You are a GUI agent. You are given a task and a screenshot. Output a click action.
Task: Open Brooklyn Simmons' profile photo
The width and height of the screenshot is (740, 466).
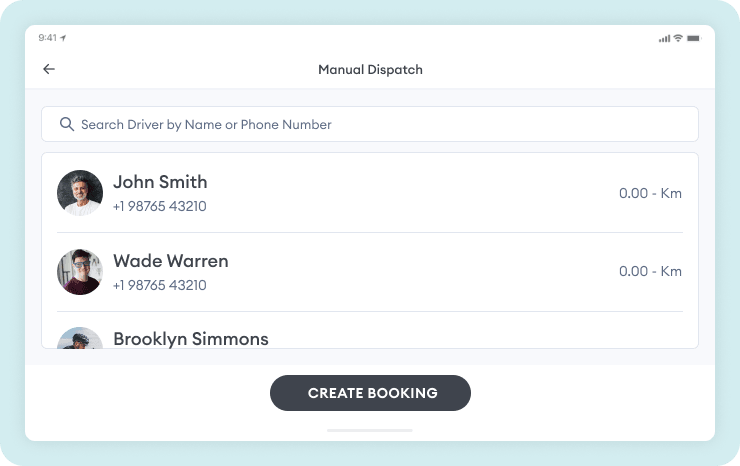click(x=80, y=338)
